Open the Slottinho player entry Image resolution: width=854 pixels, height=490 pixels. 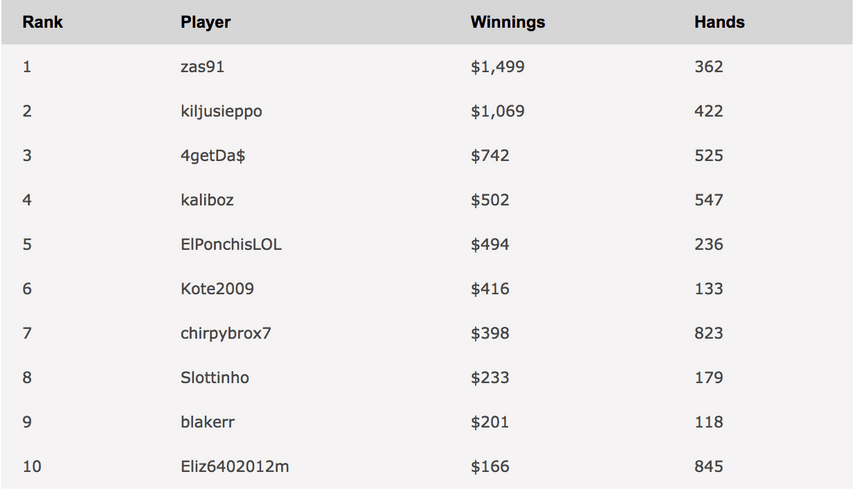point(215,377)
